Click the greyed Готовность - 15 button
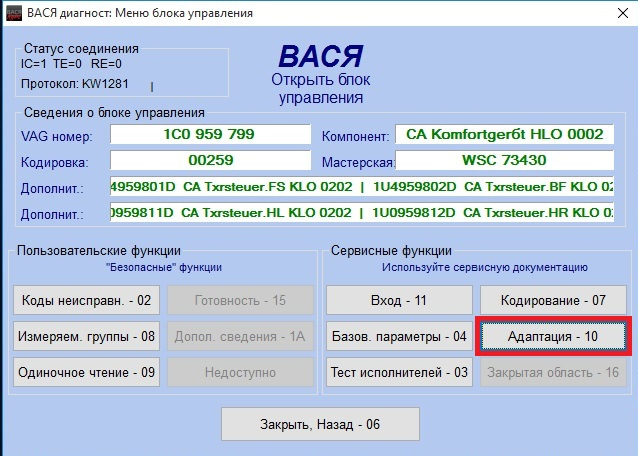The image size is (638, 456). click(x=240, y=300)
